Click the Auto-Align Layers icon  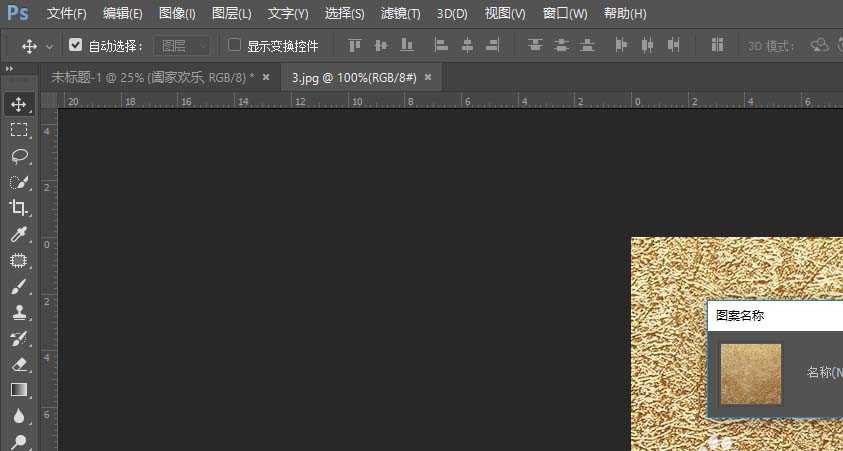(717, 46)
